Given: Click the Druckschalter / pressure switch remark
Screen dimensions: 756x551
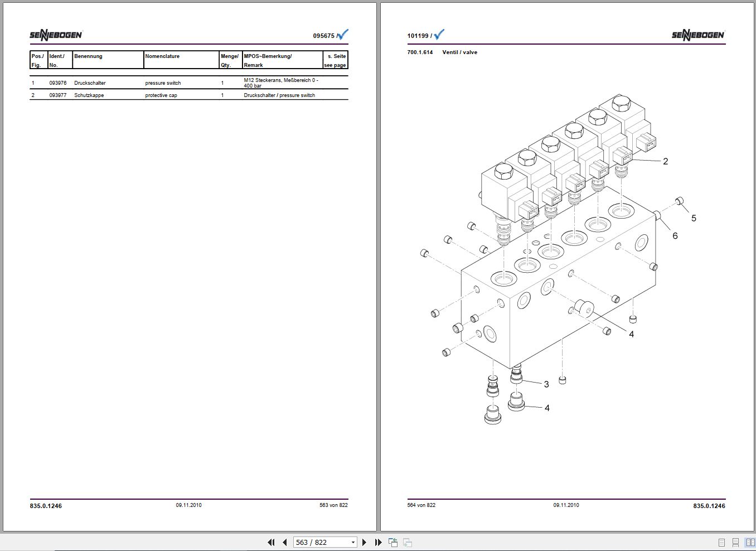Looking at the screenshot, I should click(279, 95).
